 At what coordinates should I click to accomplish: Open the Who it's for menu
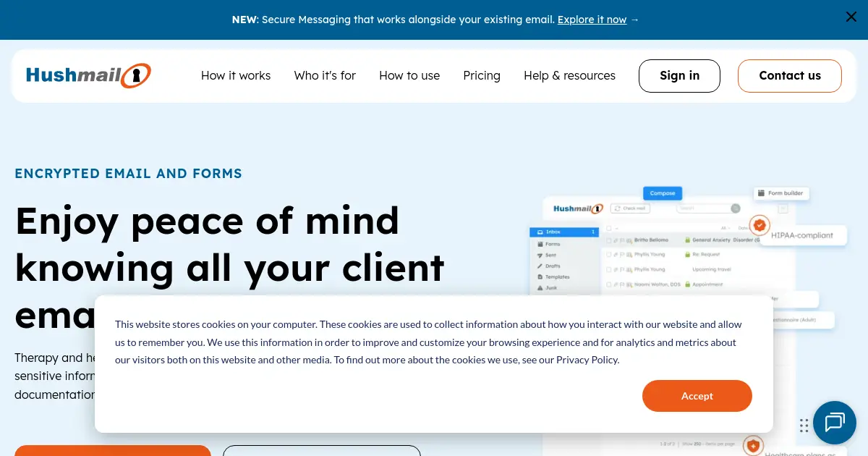[x=325, y=75]
